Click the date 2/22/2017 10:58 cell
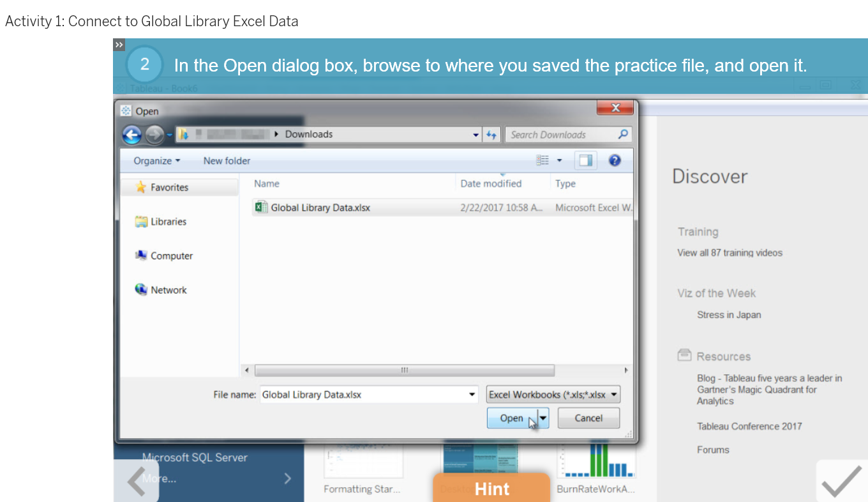 click(x=502, y=208)
